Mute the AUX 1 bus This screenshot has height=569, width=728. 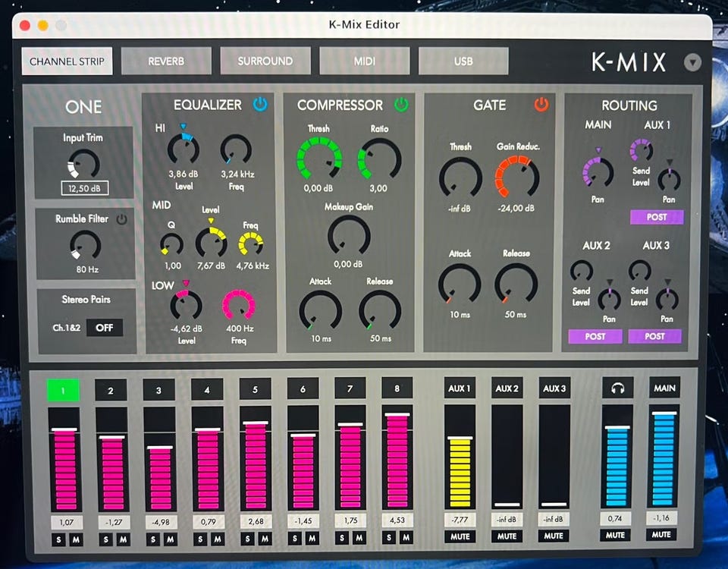pos(460,536)
